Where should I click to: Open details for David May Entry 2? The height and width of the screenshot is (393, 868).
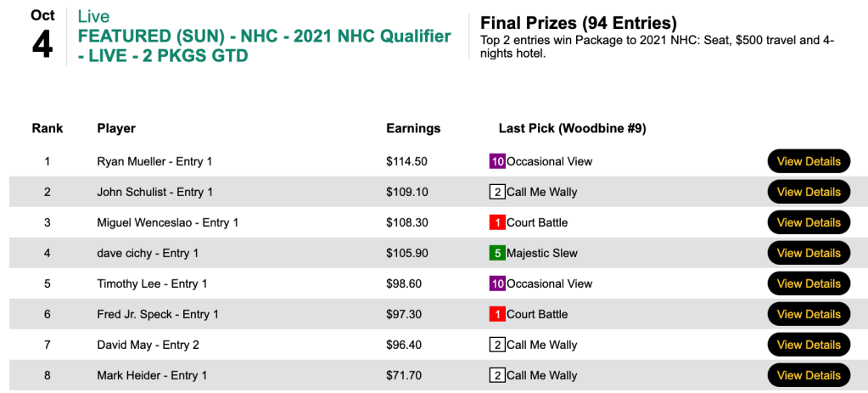point(808,345)
